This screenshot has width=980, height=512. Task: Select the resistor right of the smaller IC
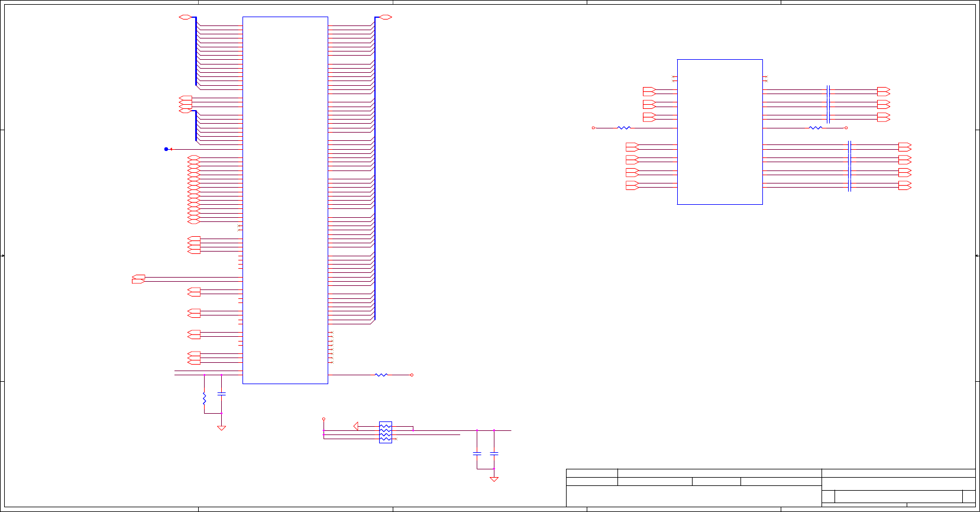click(816, 128)
